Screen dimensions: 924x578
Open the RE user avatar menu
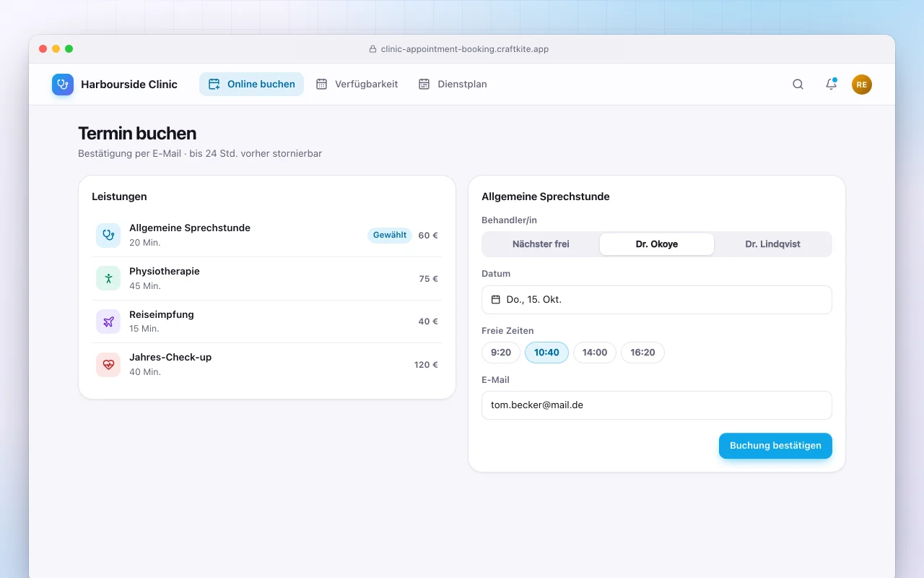click(x=862, y=85)
